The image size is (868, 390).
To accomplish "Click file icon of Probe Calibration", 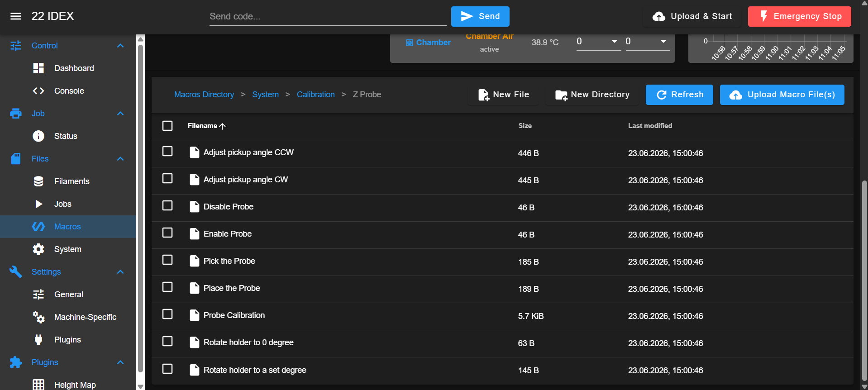I will (x=195, y=315).
